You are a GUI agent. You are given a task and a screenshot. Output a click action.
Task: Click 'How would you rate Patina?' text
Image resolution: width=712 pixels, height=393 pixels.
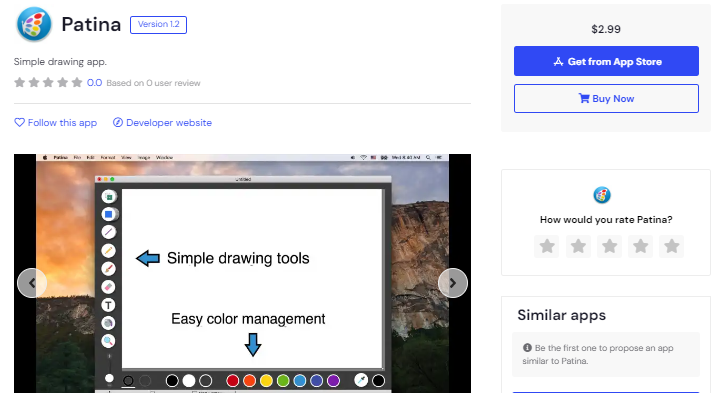click(606, 220)
